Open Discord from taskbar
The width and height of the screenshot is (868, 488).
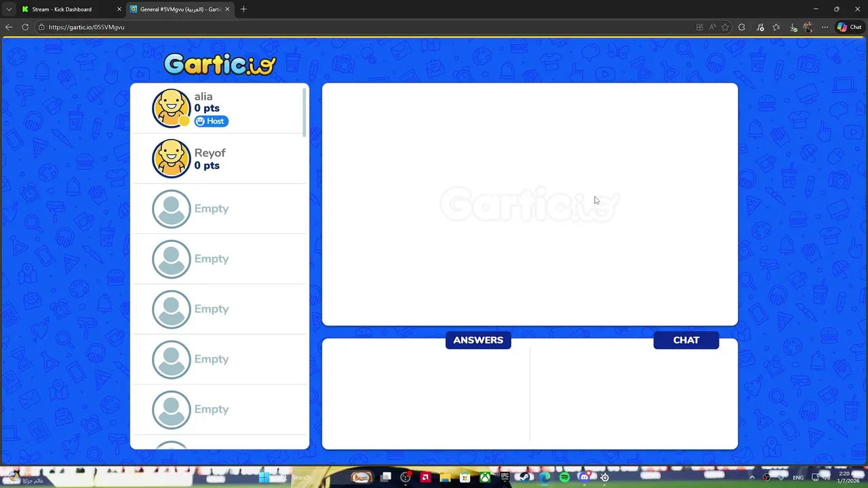585,477
